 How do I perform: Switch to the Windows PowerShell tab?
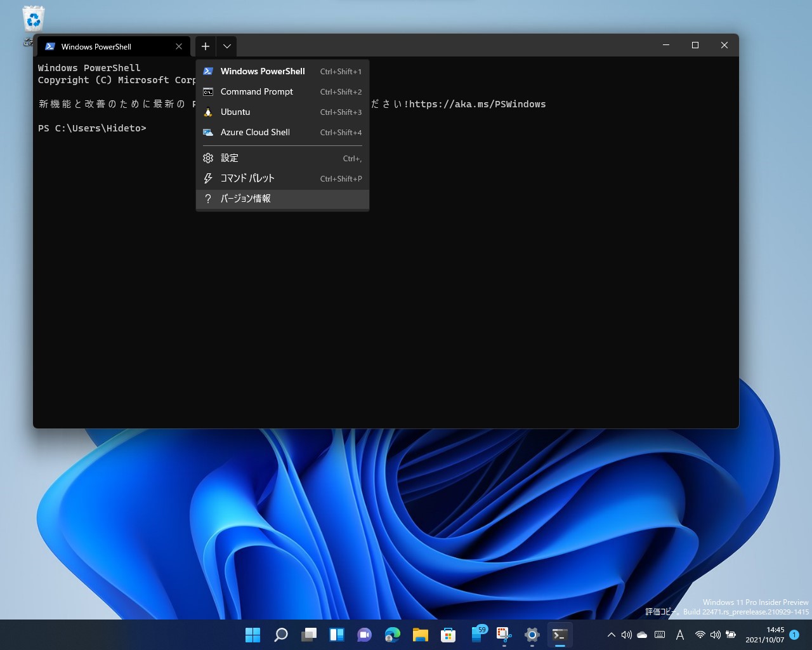95,46
